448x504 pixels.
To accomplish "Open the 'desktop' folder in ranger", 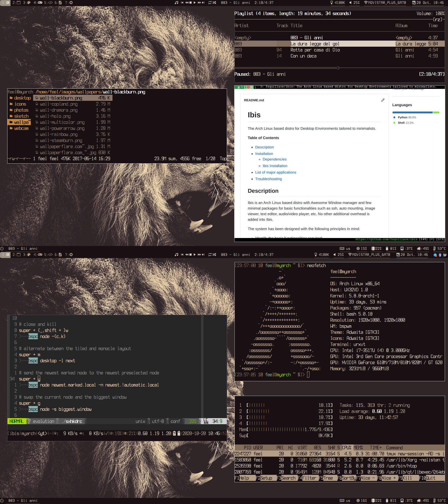I will point(20,98).
